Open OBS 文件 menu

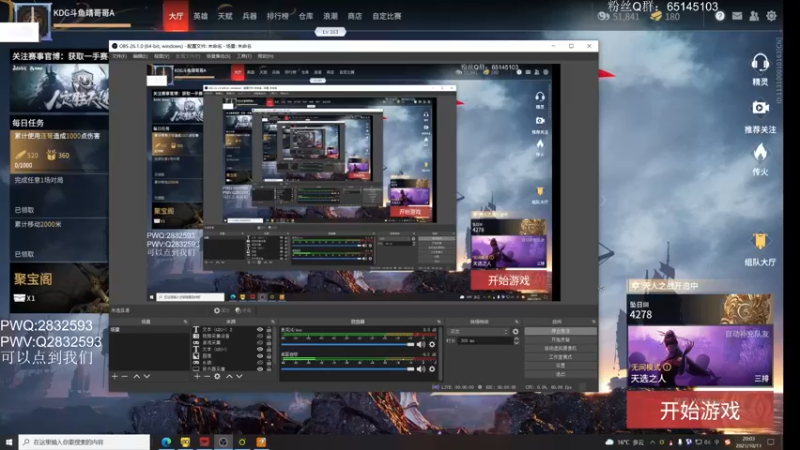[x=119, y=56]
